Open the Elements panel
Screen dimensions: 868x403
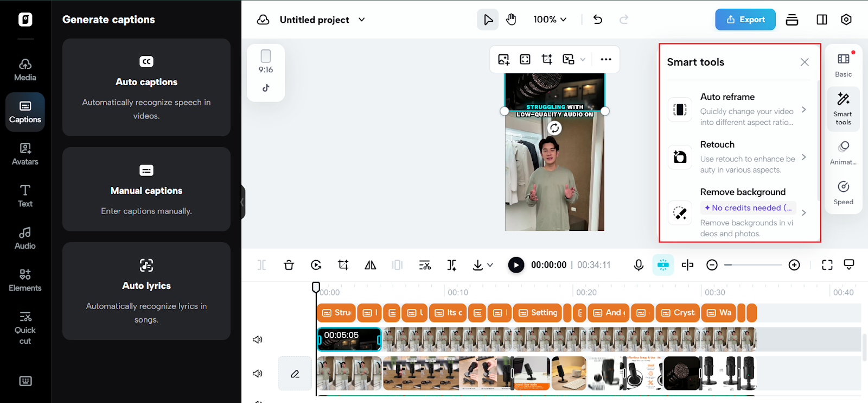(25, 280)
